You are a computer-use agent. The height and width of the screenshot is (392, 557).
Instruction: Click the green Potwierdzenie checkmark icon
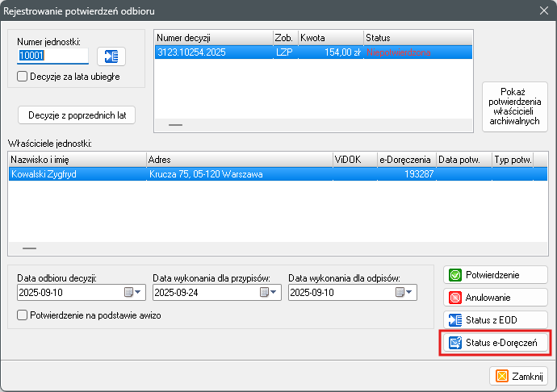click(455, 275)
